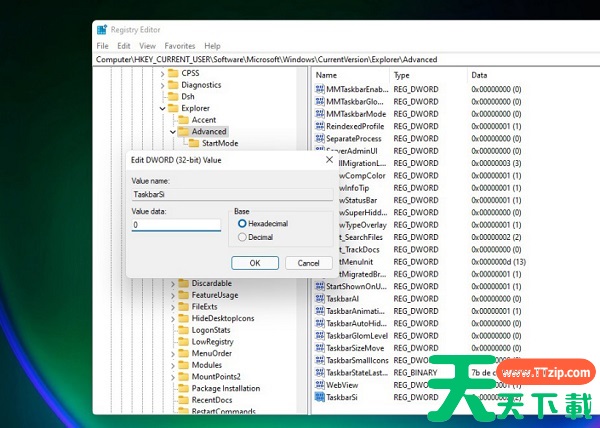The height and width of the screenshot is (428, 600).
Task: Cancel the Edit DWORD dialog
Action: click(x=308, y=263)
